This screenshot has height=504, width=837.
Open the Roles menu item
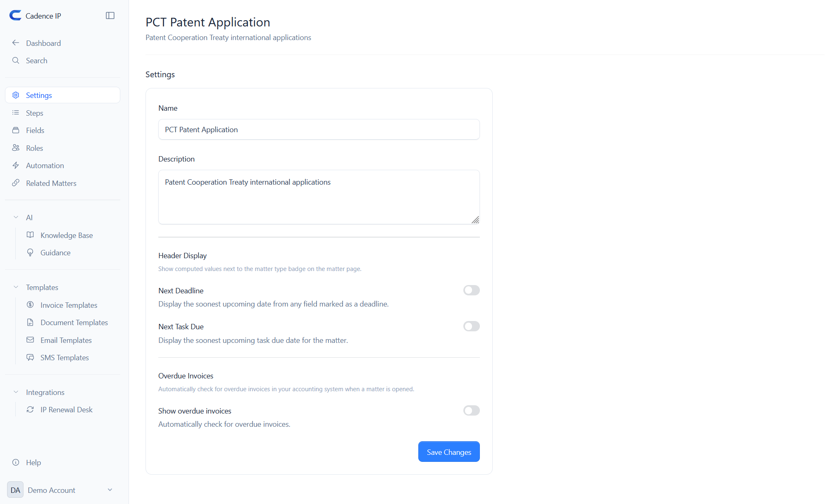62,148
